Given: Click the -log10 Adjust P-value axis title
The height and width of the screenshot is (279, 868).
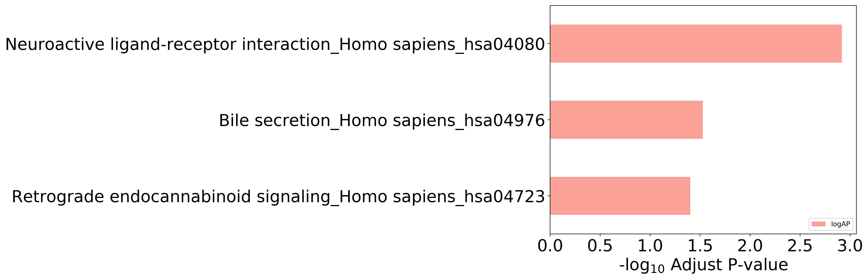Looking at the screenshot, I should tap(703, 265).
